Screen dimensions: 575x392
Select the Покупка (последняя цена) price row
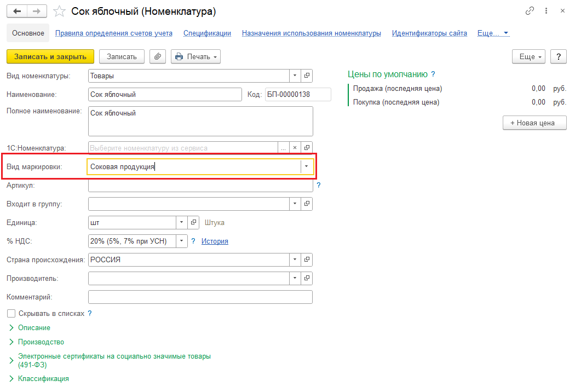(459, 102)
